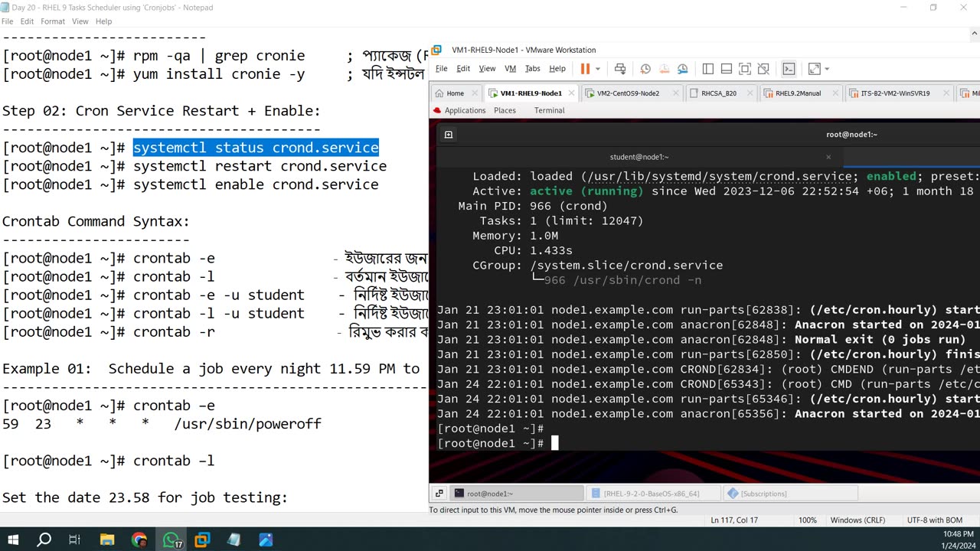This screenshot has width=980, height=551.
Task: Close the student@node1:~ terminal tab
Action: tap(828, 157)
